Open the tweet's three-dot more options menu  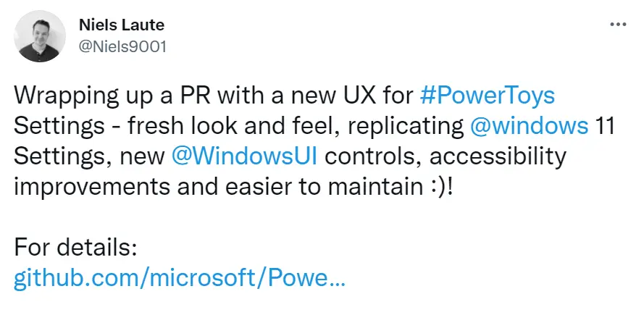[x=618, y=25]
